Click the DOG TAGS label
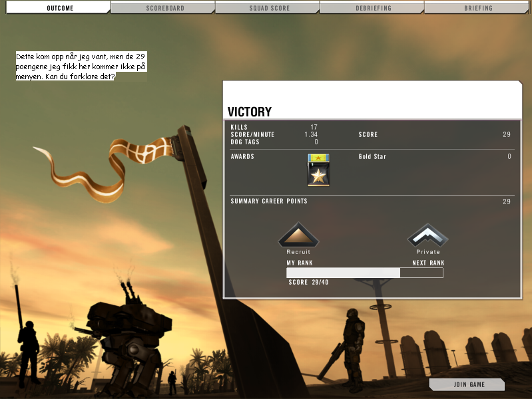 245,142
